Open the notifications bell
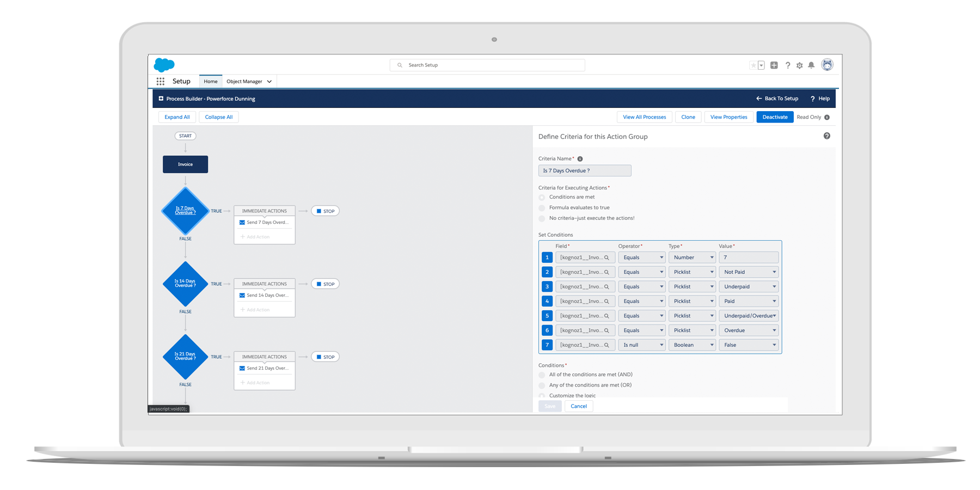The width and height of the screenshot is (980, 490). pyautogui.click(x=811, y=65)
